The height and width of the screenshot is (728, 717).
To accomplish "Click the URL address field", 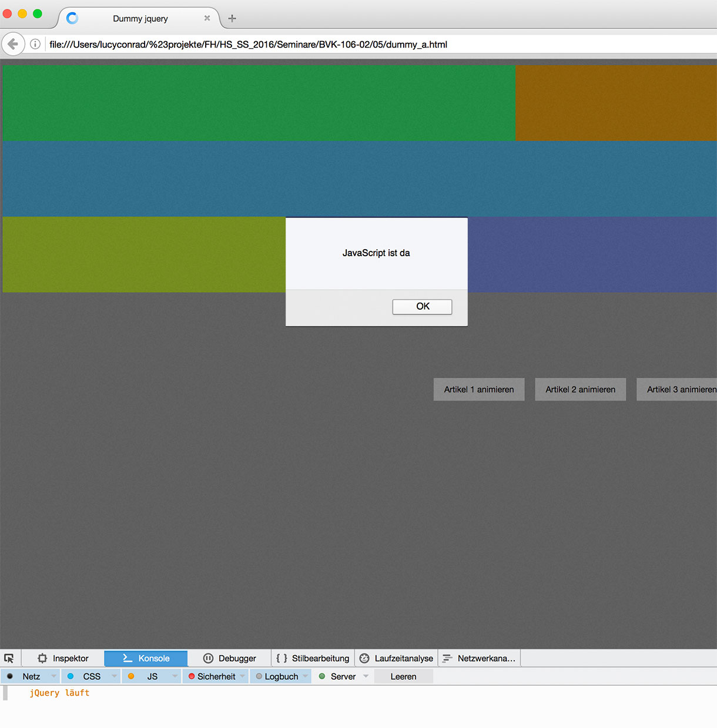I will click(381, 44).
